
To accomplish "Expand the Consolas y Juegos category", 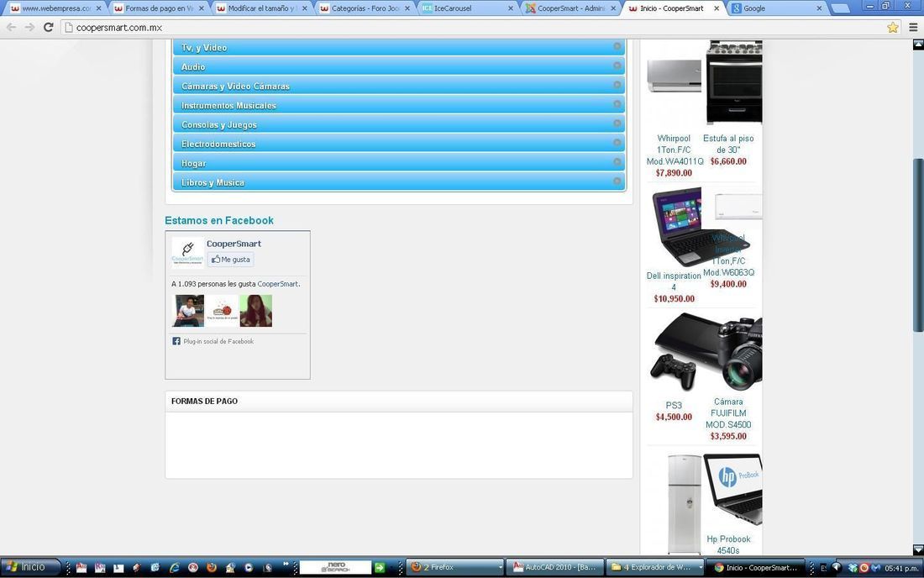I will tap(399, 124).
